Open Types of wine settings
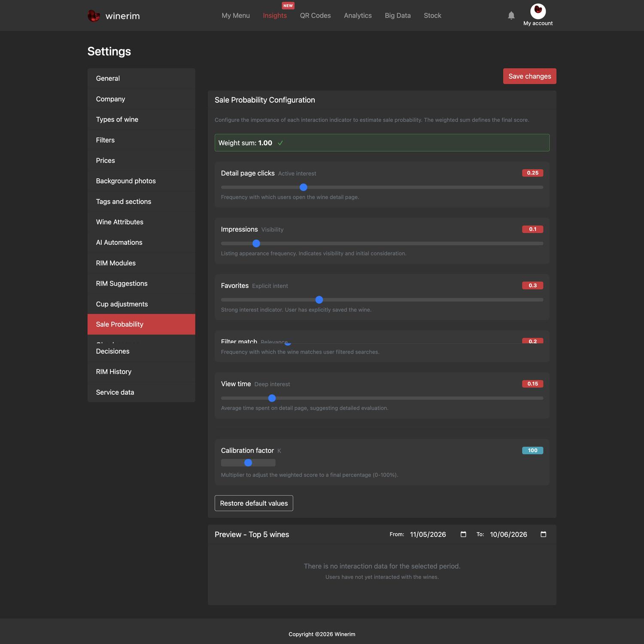This screenshot has width=644, height=644. [141, 119]
